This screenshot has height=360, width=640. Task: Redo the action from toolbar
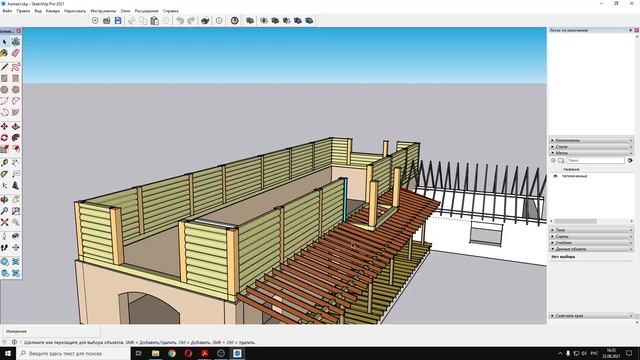(x=191, y=20)
